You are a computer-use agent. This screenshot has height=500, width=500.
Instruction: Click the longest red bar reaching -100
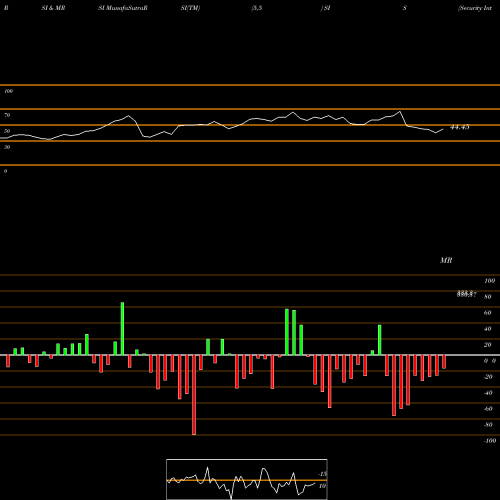[194, 395]
